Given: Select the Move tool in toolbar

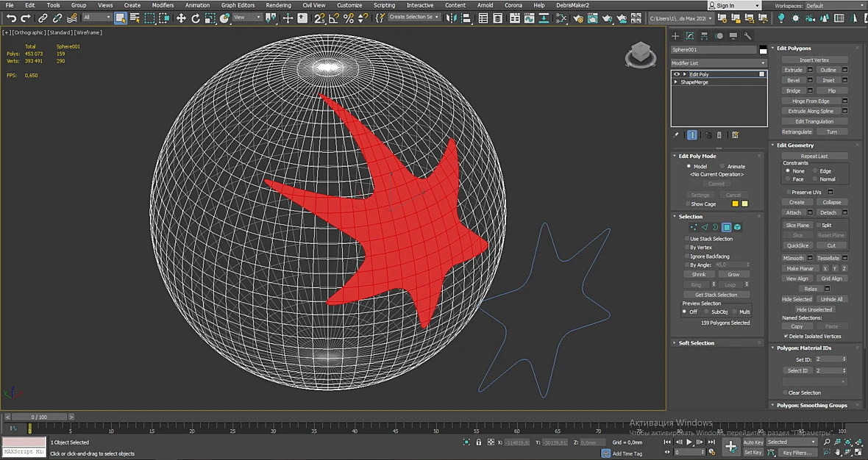Looking at the screenshot, I should pos(181,18).
